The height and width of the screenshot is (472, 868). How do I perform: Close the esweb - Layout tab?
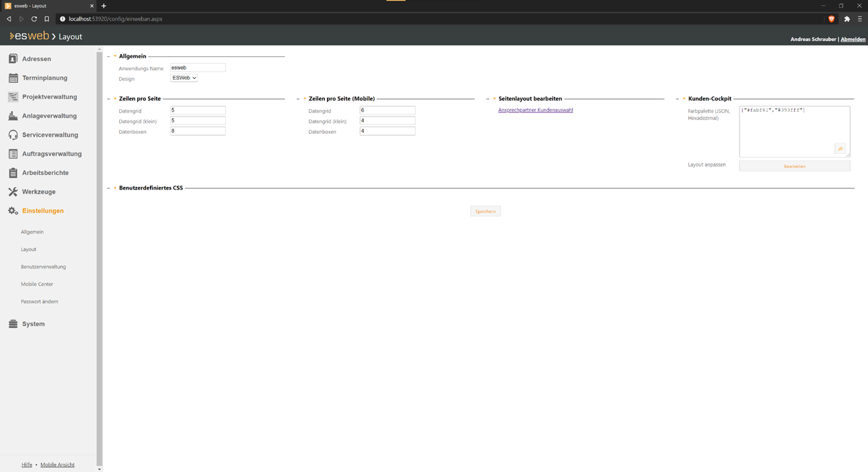92,6
